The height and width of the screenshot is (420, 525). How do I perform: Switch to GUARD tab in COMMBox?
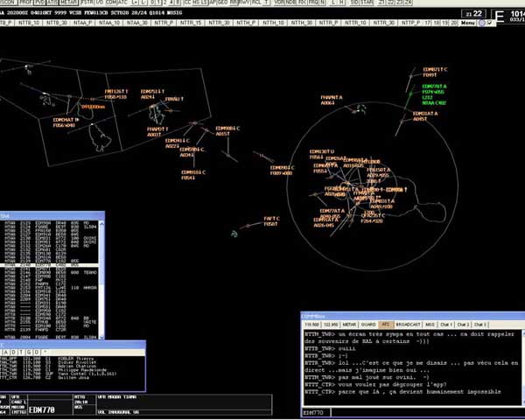click(x=368, y=325)
